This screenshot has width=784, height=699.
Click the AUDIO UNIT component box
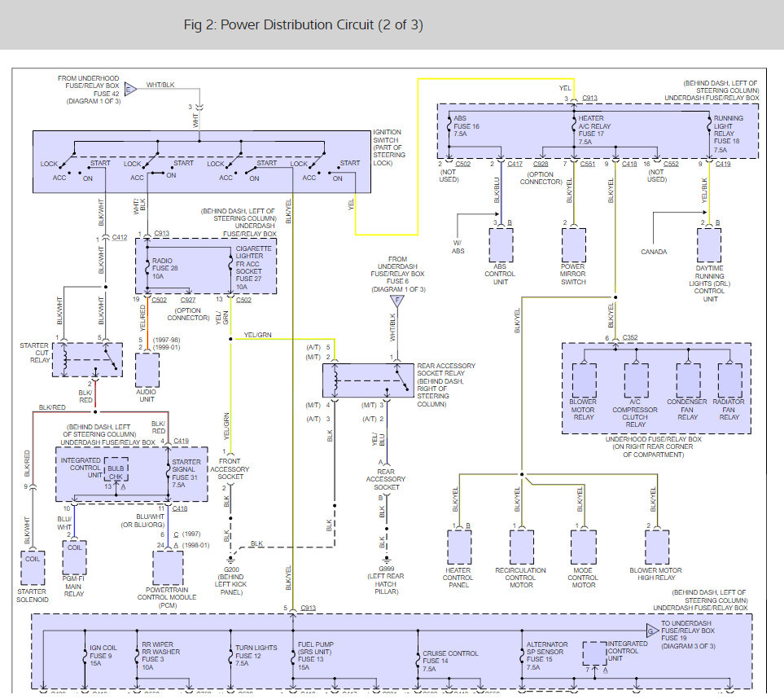pos(147,370)
